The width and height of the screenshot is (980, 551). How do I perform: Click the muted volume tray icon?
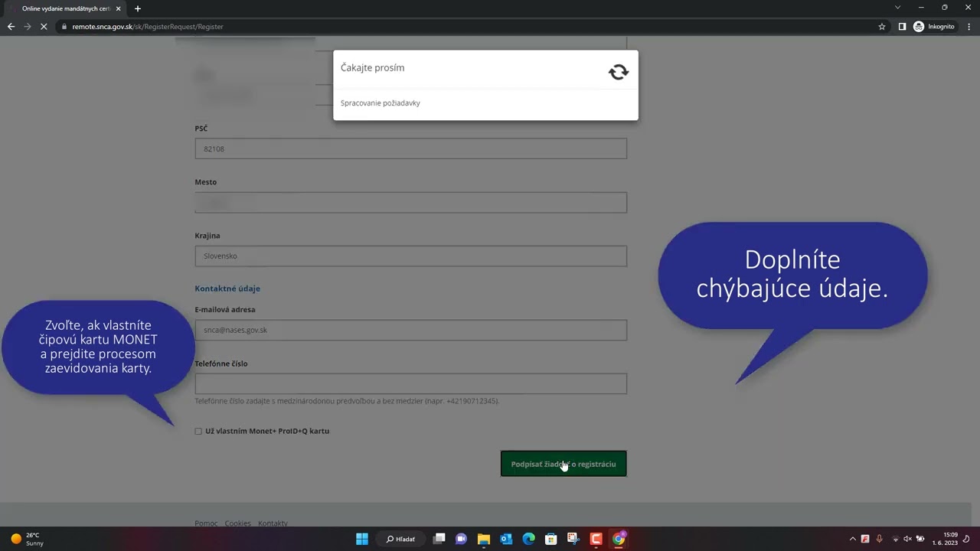907,539
